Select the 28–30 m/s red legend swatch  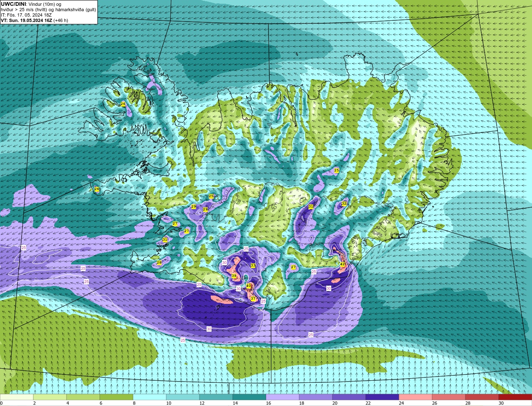coord(482,397)
